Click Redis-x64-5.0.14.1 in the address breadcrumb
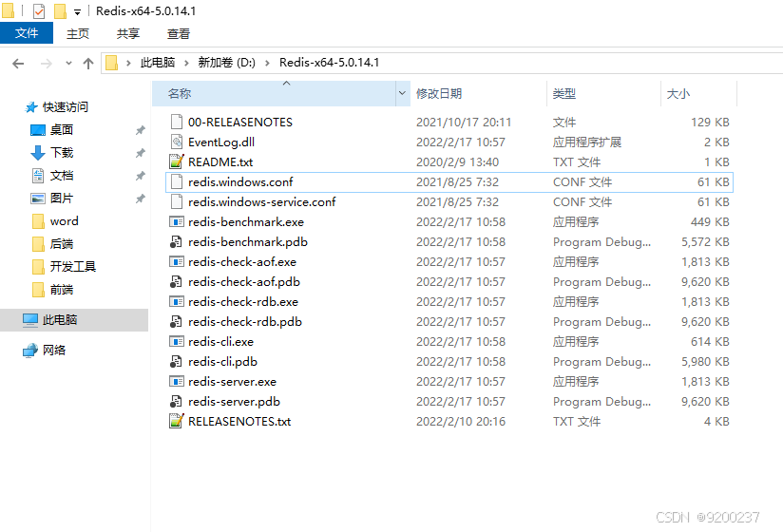The image size is (783, 532). 329,63
